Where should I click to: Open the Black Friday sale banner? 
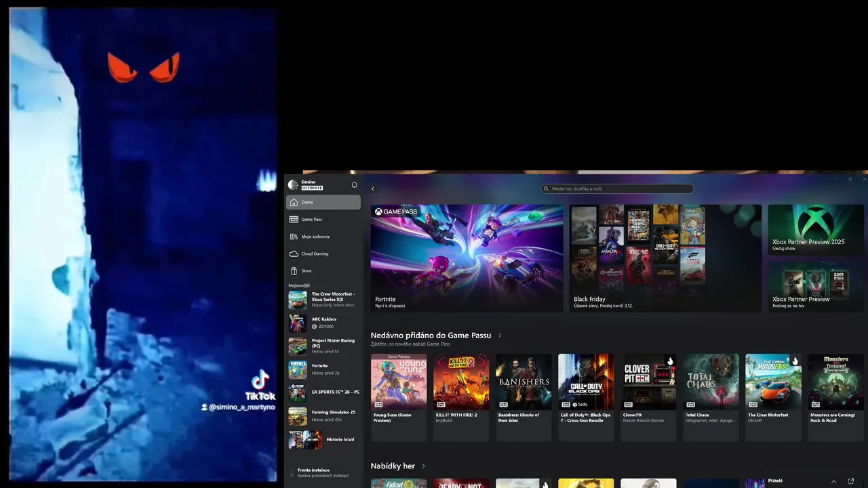click(x=665, y=258)
